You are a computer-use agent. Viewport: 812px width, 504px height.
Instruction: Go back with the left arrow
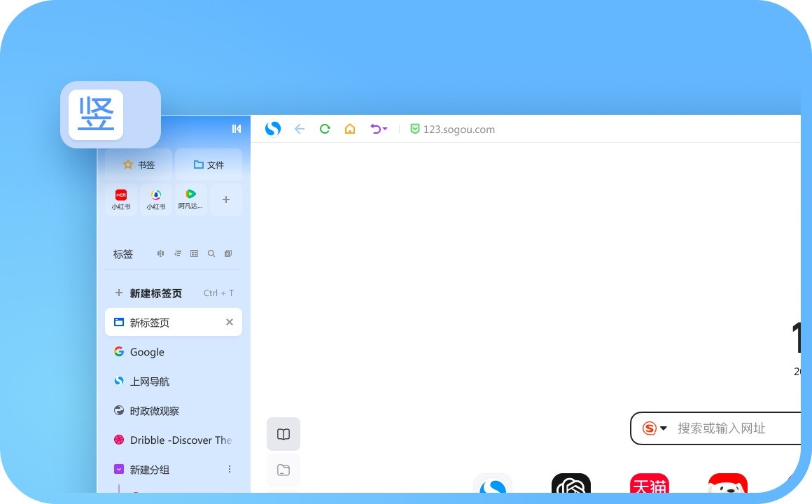(x=300, y=129)
